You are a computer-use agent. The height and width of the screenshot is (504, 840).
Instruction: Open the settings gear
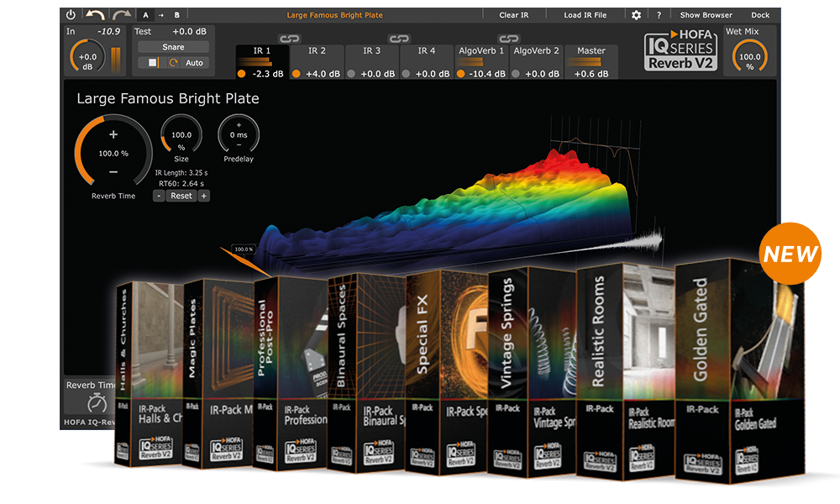(x=637, y=14)
